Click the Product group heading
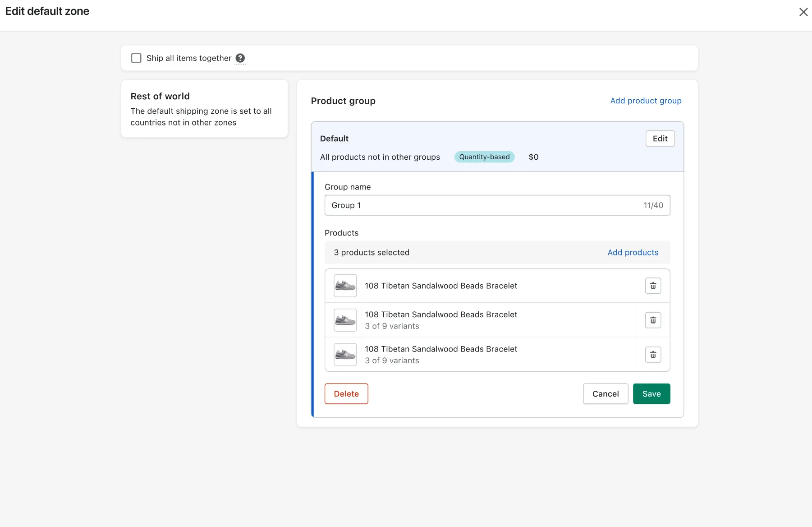This screenshot has height=527, width=812. coord(343,101)
